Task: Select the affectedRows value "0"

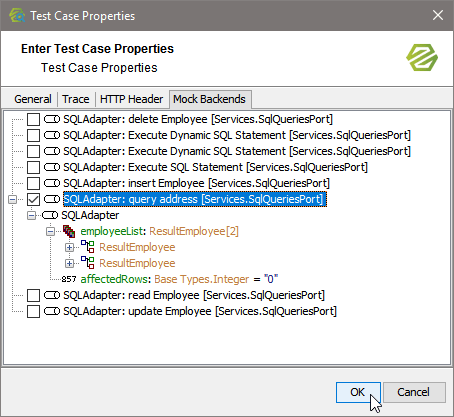Action: point(271,279)
